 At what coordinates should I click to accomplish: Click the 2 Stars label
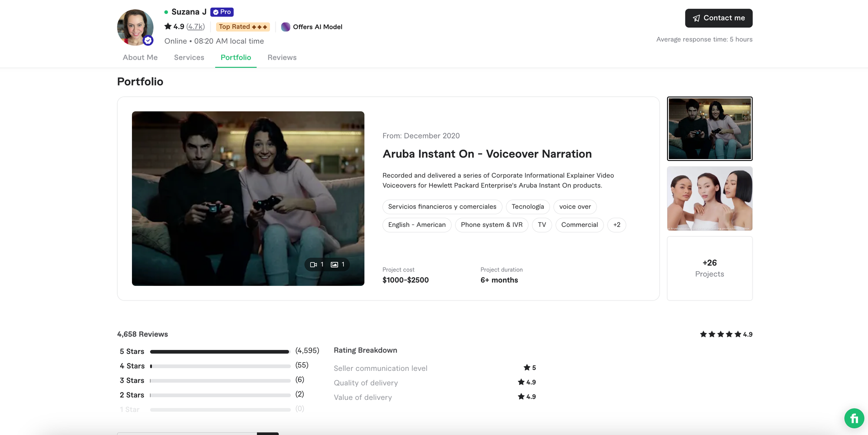coord(132,396)
